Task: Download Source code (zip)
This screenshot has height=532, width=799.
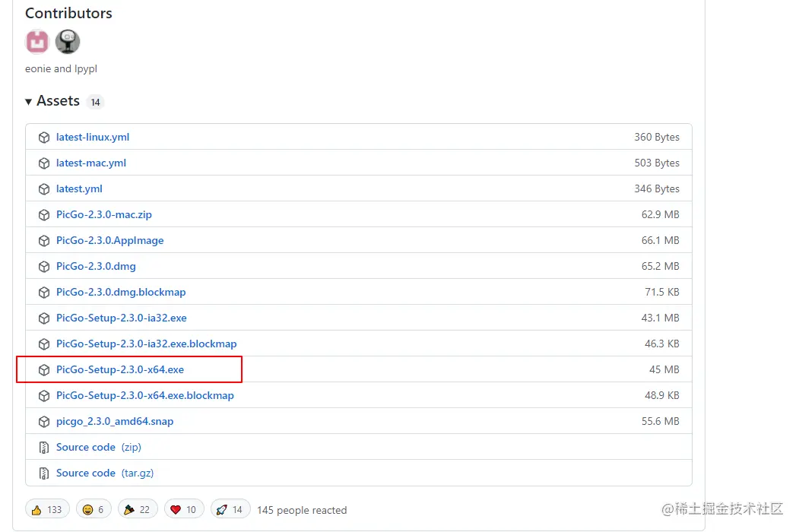Action: pos(98,447)
